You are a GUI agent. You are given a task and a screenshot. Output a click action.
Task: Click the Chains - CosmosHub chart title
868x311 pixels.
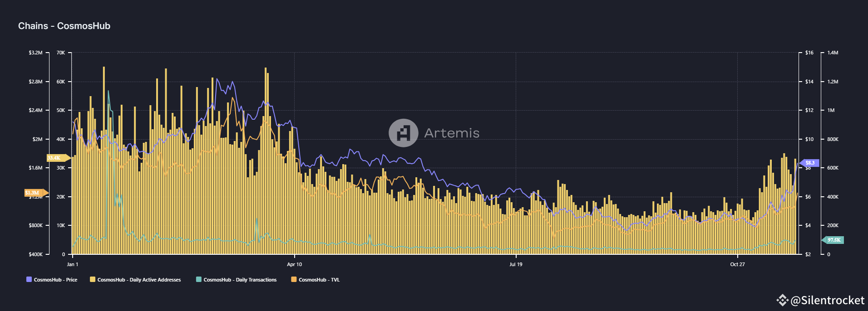64,26
